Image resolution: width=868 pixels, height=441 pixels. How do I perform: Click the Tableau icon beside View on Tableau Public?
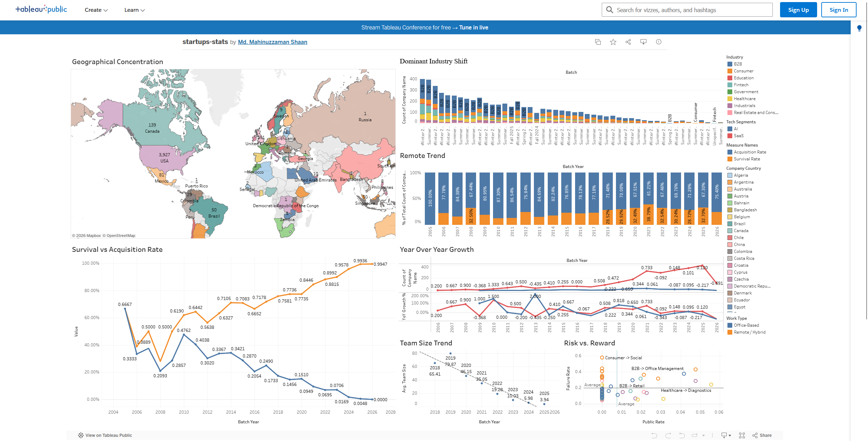coord(81,435)
